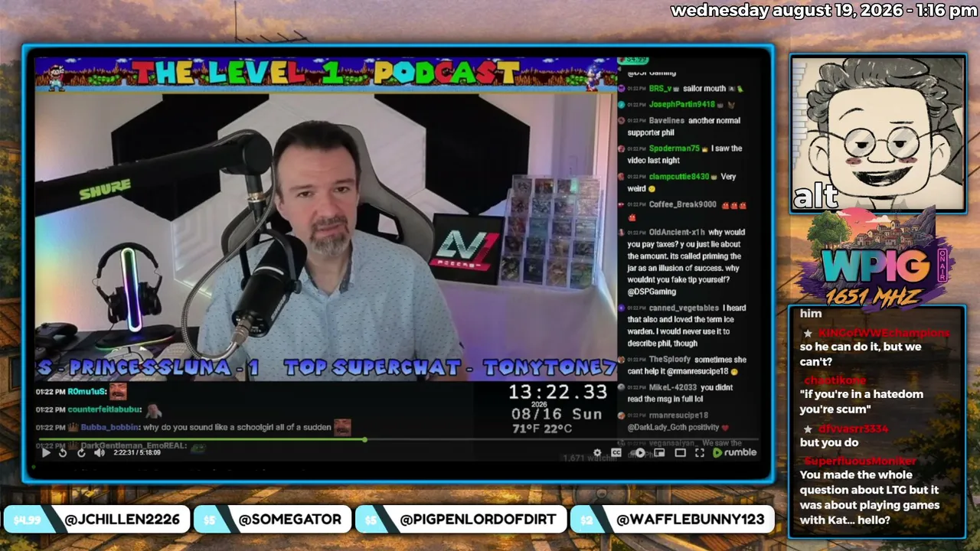Click clampcuttie8430 chat username
Screen dimensions: 980x551
[678, 177]
